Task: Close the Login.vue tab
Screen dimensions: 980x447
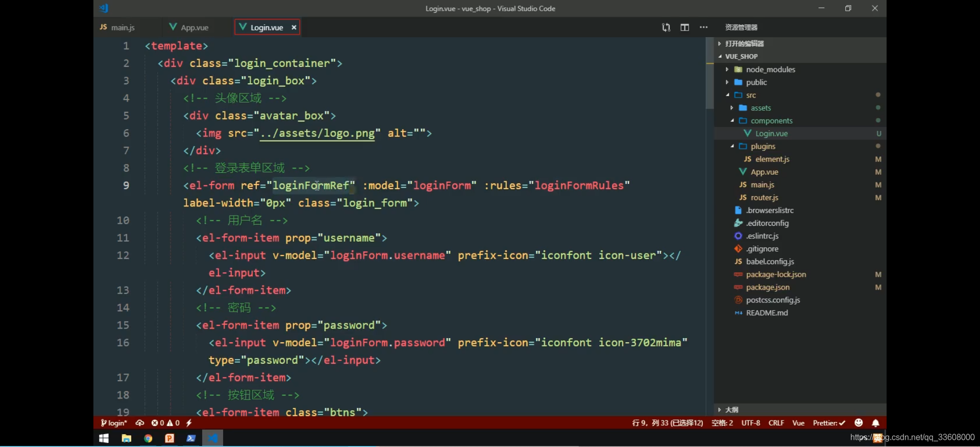Action: click(294, 28)
